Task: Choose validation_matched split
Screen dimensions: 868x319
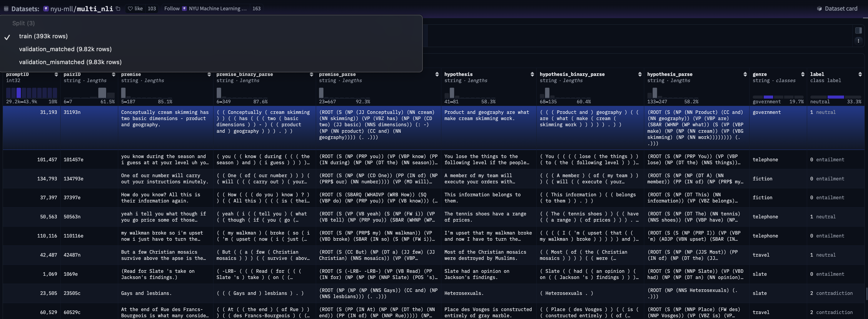Action: click(65, 49)
